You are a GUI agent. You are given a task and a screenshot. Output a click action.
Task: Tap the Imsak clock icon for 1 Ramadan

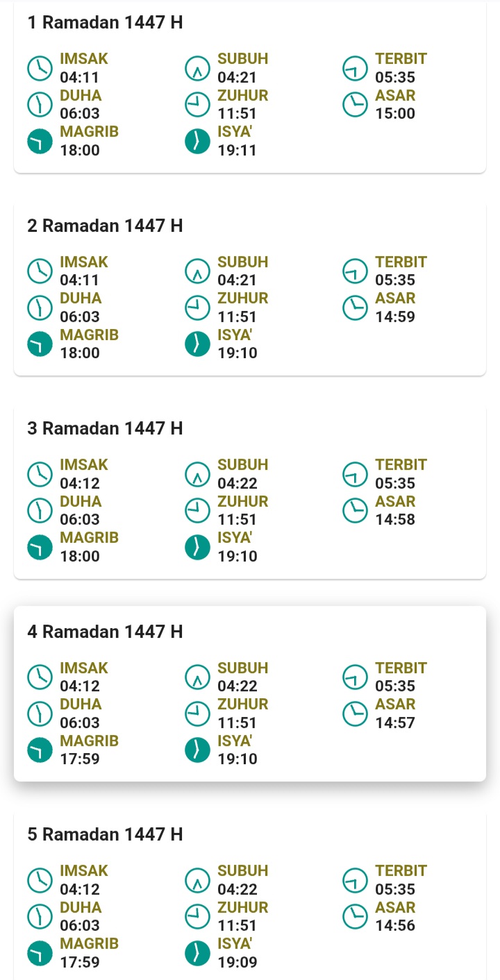(40, 68)
